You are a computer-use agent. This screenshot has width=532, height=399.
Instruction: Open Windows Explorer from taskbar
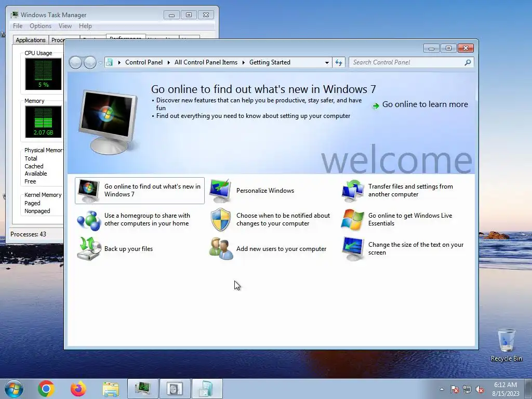[111, 389]
